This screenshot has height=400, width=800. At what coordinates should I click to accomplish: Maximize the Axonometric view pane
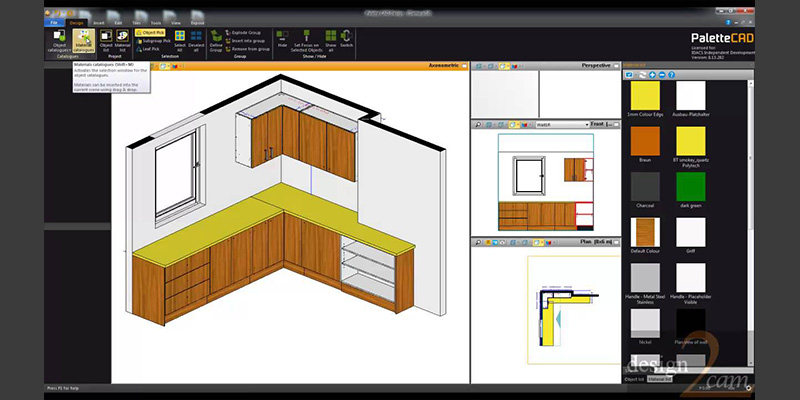464,66
